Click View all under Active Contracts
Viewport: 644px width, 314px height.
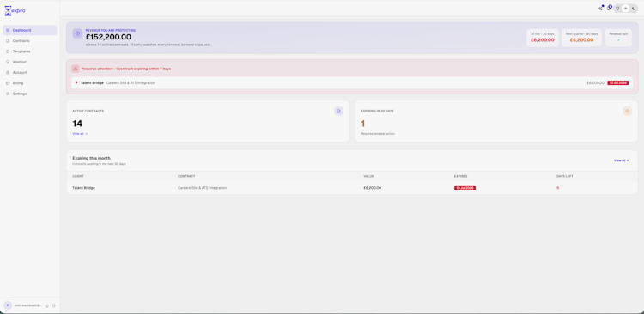pyautogui.click(x=80, y=134)
